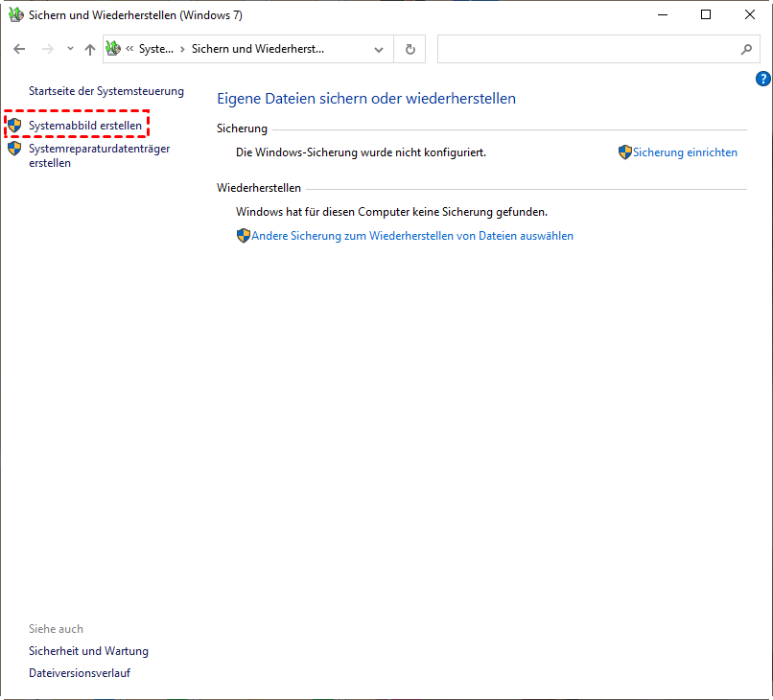The height and width of the screenshot is (700, 773).
Task: Maximize the Sichern und Wiederherstellen window
Action: (x=706, y=14)
